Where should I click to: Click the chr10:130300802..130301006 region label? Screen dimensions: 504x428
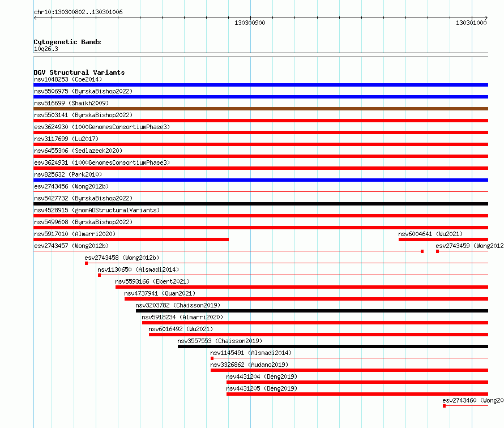tap(78, 12)
